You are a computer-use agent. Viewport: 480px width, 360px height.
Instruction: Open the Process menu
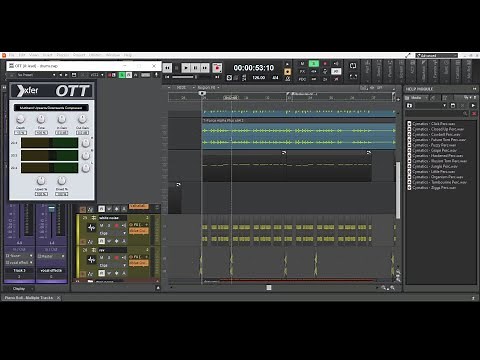click(x=63, y=55)
